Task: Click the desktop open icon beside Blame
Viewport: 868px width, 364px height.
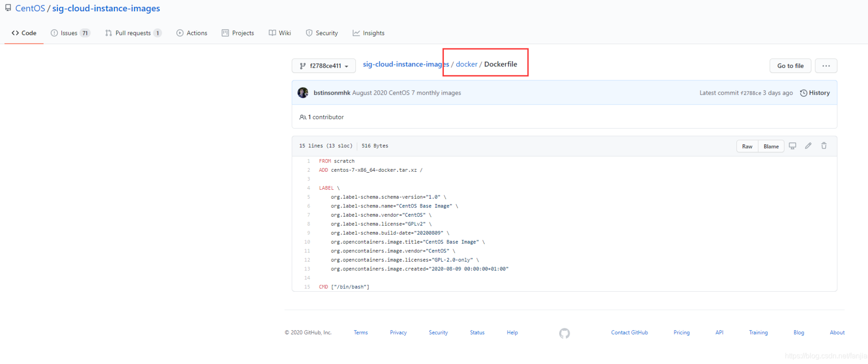Action: [792, 146]
